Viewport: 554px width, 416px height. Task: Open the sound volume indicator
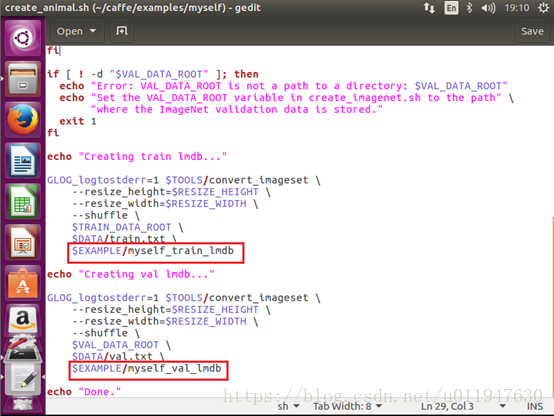click(x=488, y=8)
